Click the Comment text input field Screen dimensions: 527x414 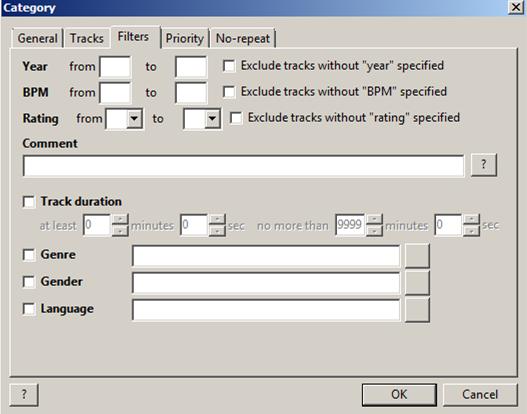pos(243,166)
